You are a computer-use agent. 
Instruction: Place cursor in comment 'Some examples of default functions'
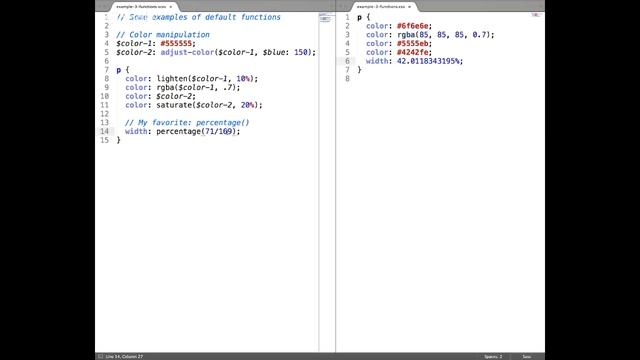pos(205,17)
